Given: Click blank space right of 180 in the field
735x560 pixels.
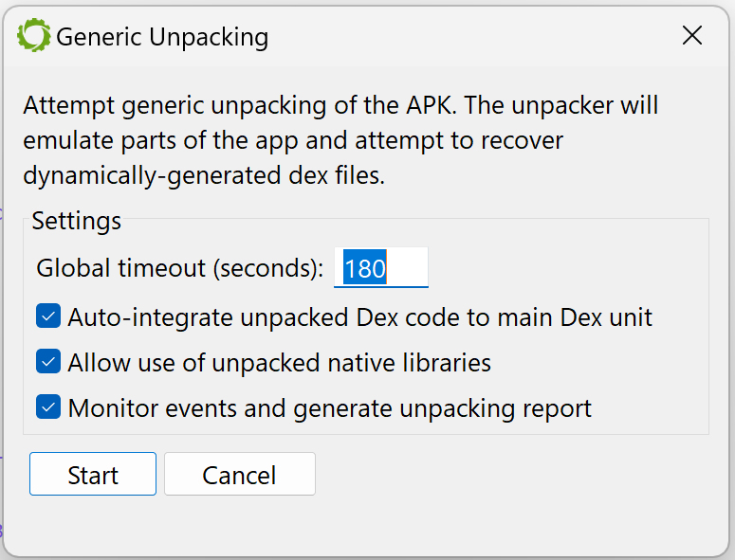Looking at the screenshot, I should click(407, 267).
